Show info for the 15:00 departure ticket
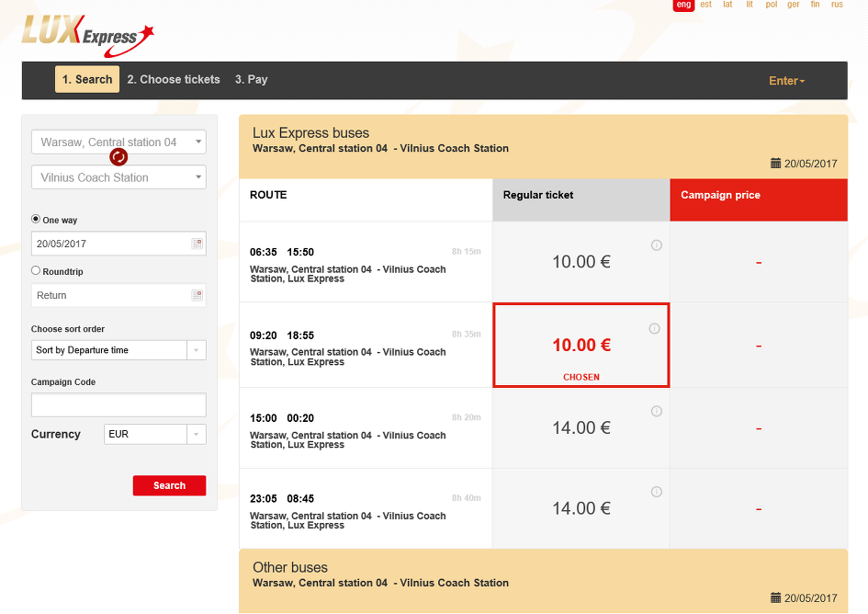This screenshot has width=868, height=614. tap(657, 411)
